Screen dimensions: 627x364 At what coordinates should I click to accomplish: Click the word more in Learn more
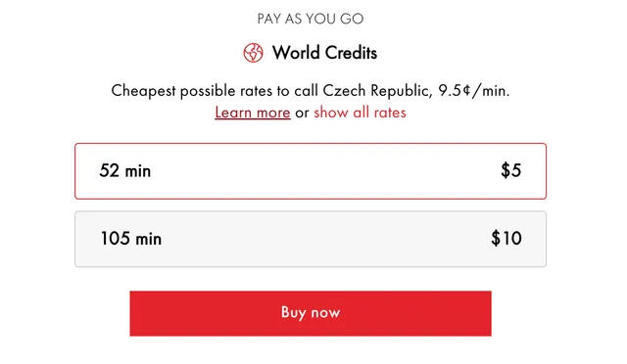[x=273, y=114]
